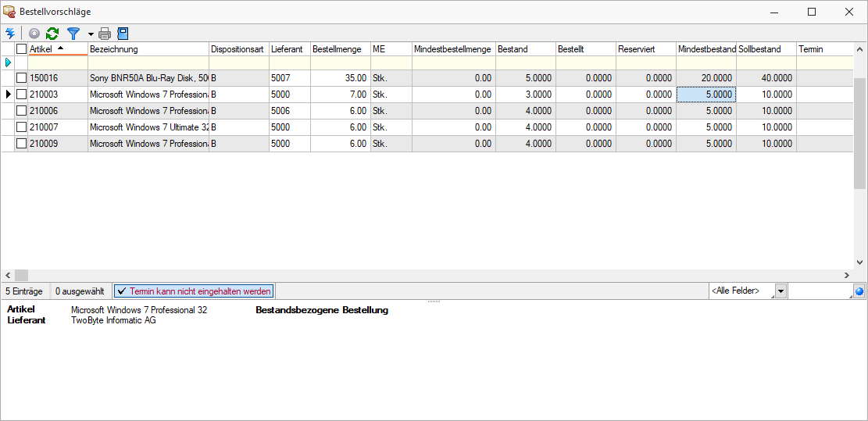This screenshot has height=421, width=868.
Task: Click the printer icon
Action: pyautogui.click(x=105, y=33)
